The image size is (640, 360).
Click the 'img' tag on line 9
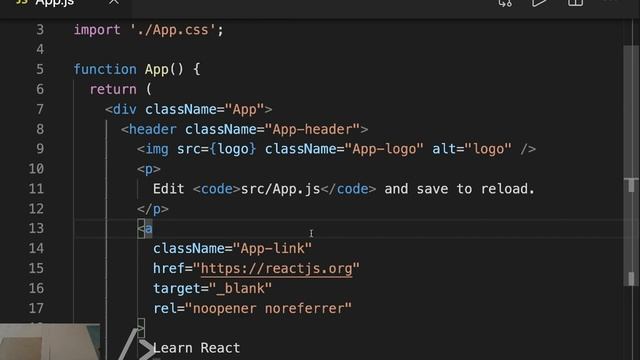point(157,149)
